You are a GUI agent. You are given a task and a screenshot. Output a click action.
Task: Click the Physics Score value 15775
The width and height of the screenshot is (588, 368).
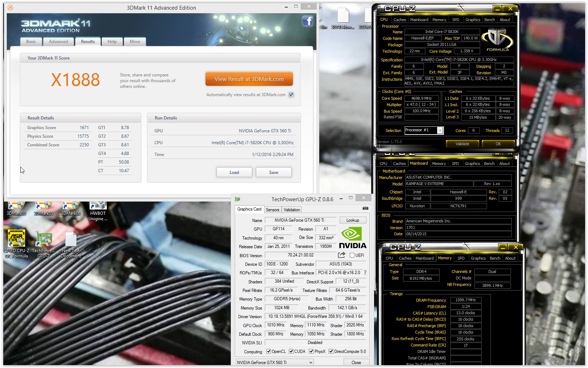(x=83, y=136)
